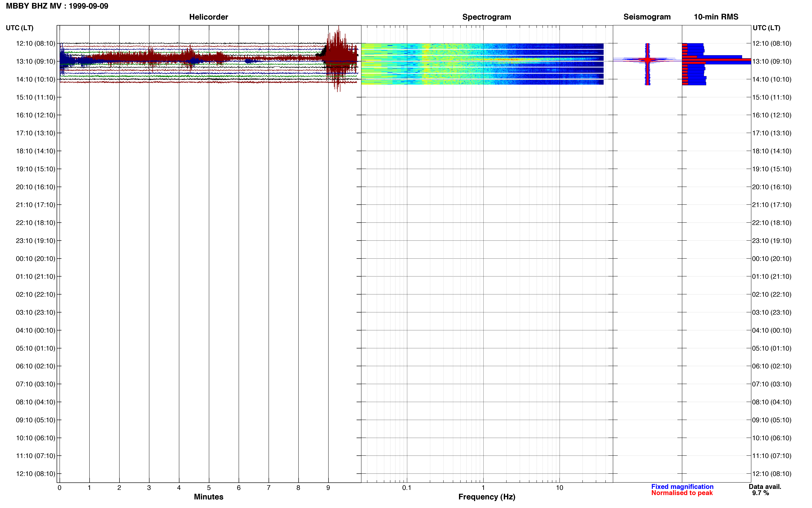The height and width of the screenshot is (508, 812).
Task: Click the '0.1' frequency axis tick
Action: pyautogui.click(x=407, y=488)
